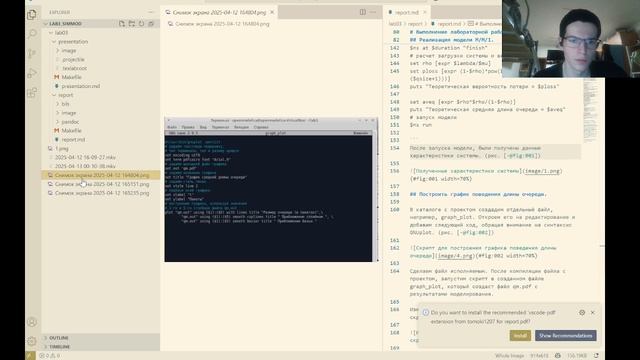Open the Explorer view in activity bar

click(x=32, y=15)
